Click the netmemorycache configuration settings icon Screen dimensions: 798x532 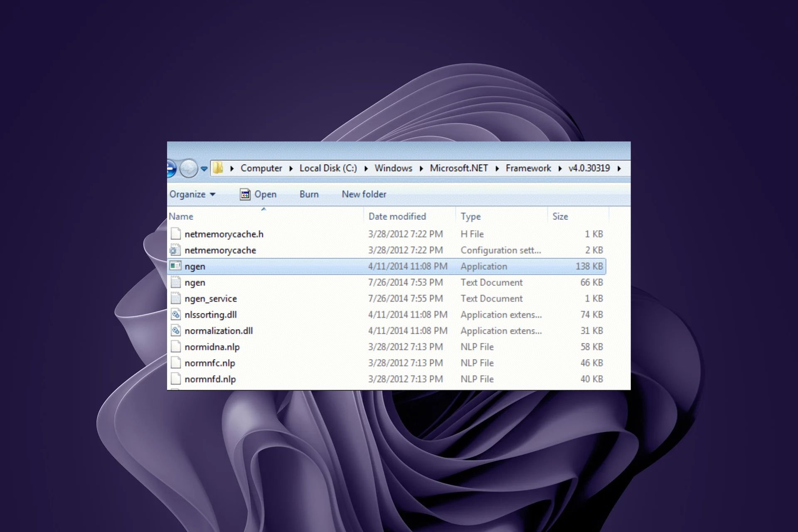[175, 250]
